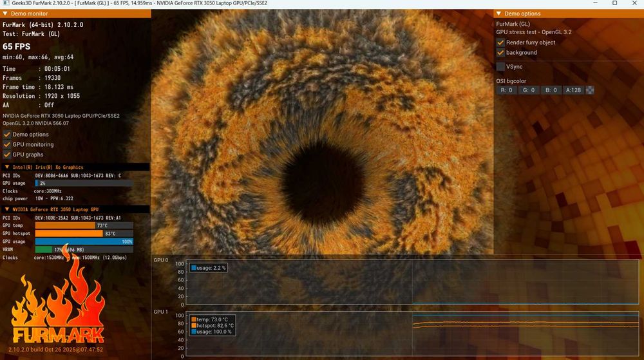Screen dimensions: 644x360
Task: Click the build date version text
Action: [56, 350]
